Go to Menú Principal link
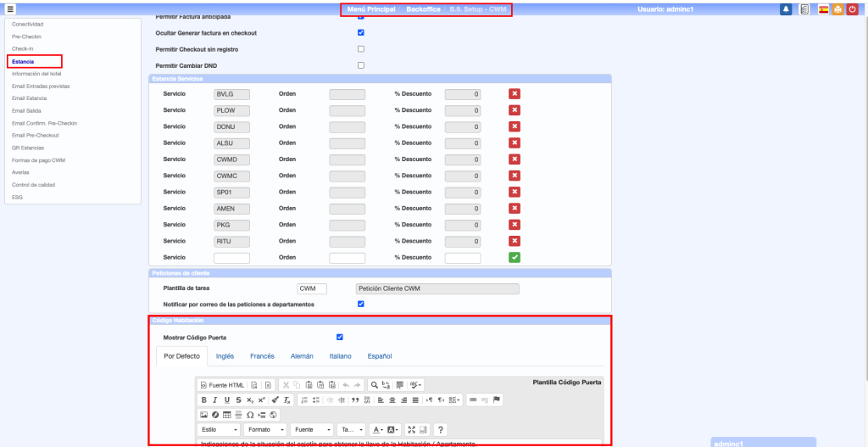Viewport: 868px width, 447px height. 371,8
